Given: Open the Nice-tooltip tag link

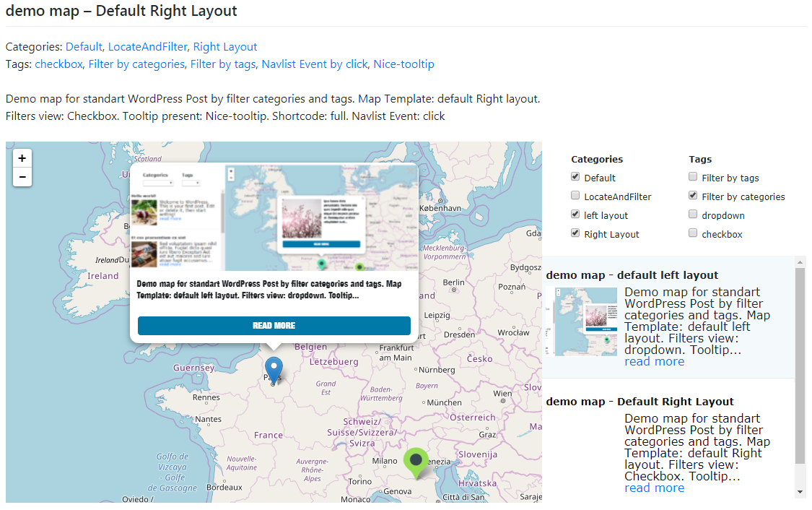Looking at the screenshot, I should pos(403,64).
